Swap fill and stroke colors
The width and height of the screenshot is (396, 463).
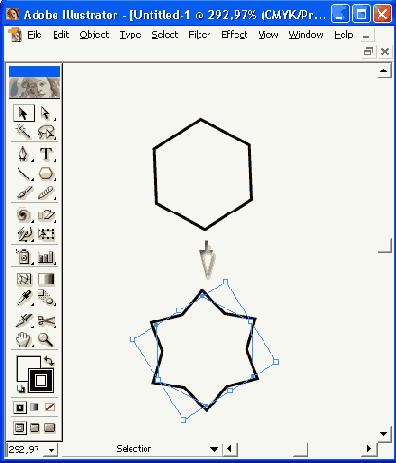49,361
